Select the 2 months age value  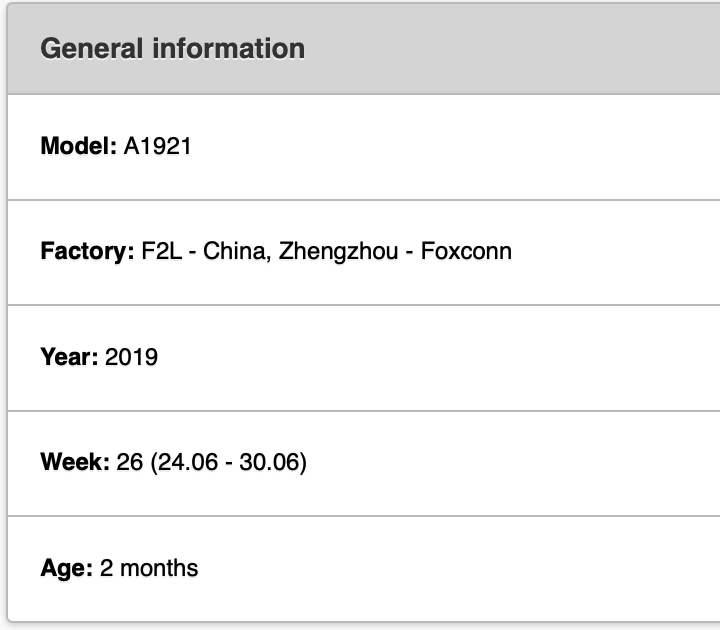click(x=149, y=568)
